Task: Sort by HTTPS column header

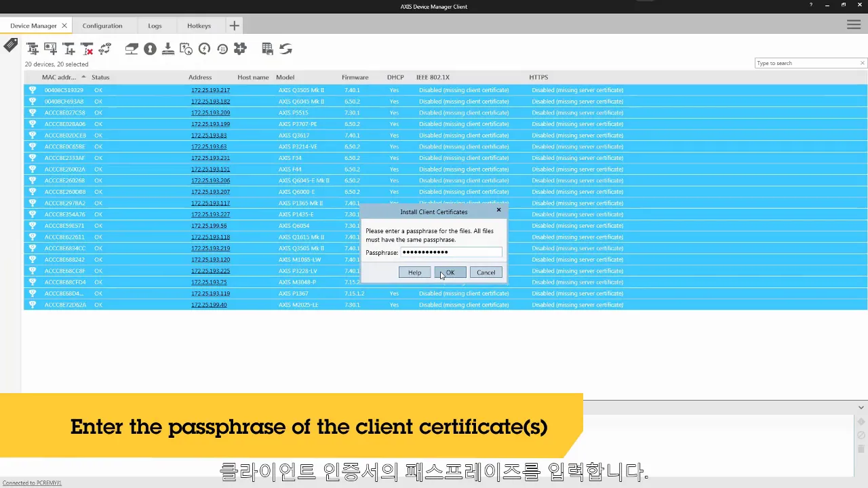Action: (538, 77)
